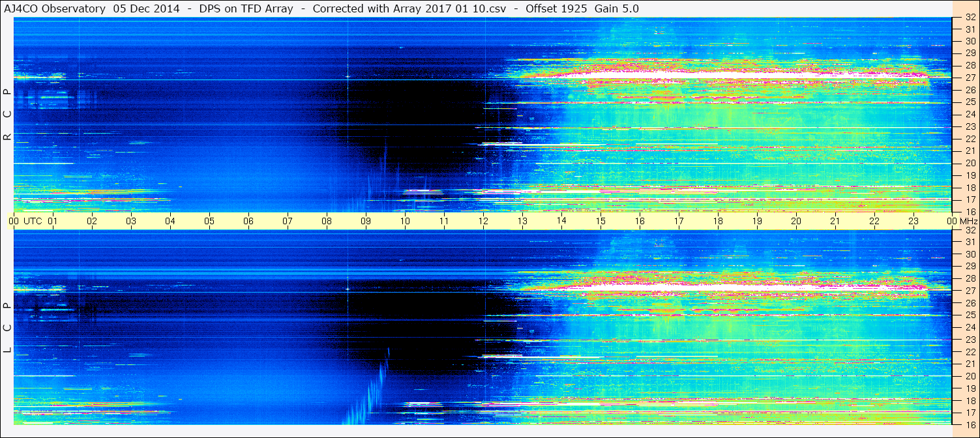The width and height of the screenshot is (980, 438).
Task: Select hour marker 01 on the time axis
Action: point(53,221)
